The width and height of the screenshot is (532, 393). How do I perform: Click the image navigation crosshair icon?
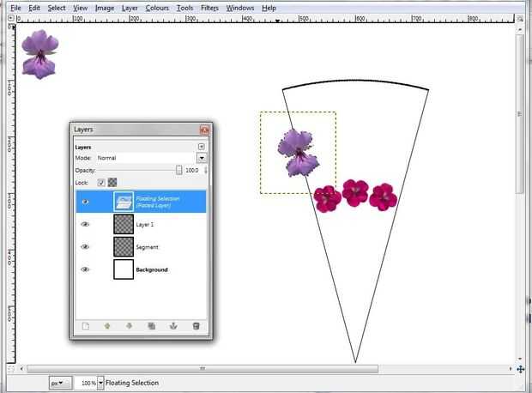(521, 369)
